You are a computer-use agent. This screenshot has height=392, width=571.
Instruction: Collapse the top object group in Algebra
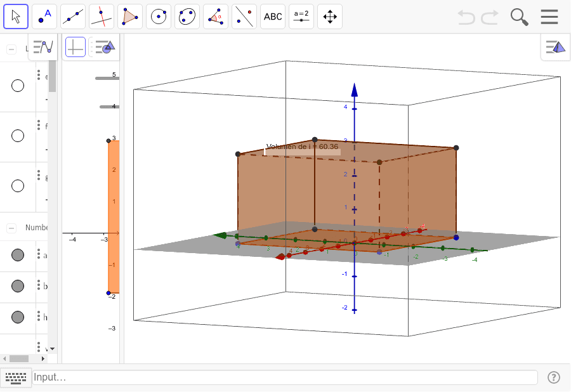(11, 49)
